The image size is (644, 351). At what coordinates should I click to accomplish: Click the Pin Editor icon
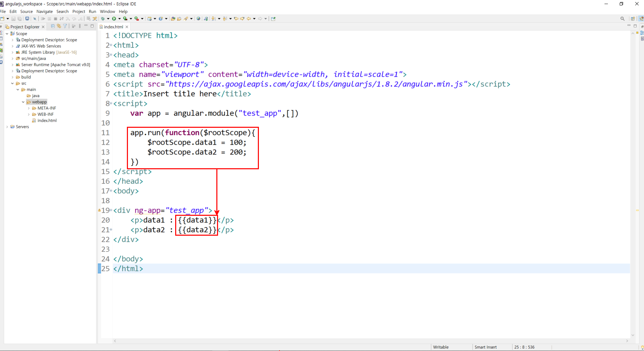(x=273, y=19)
